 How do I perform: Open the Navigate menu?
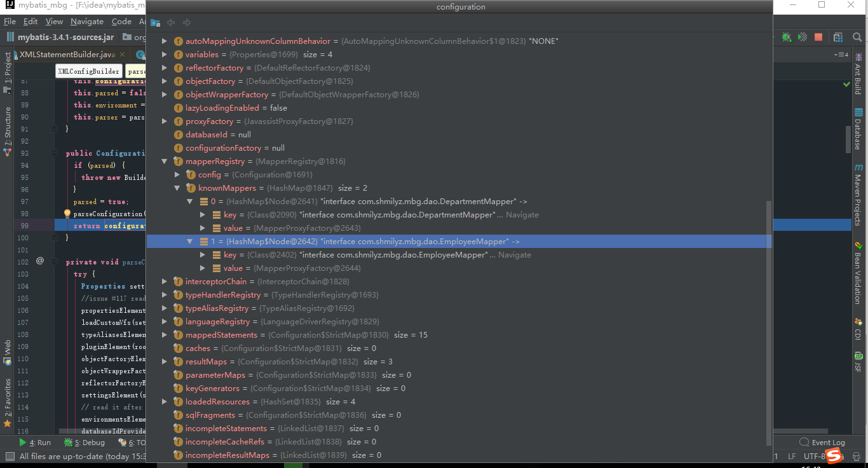[87, 21]
